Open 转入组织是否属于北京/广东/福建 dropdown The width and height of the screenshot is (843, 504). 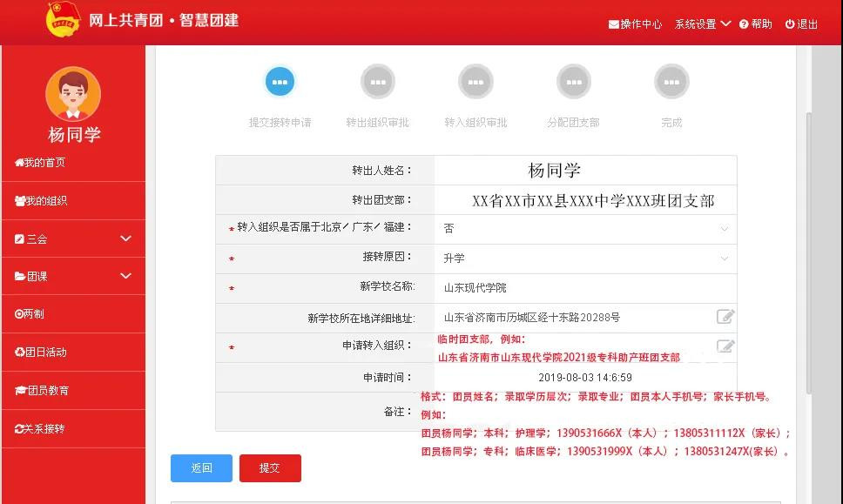pos(585,229)
